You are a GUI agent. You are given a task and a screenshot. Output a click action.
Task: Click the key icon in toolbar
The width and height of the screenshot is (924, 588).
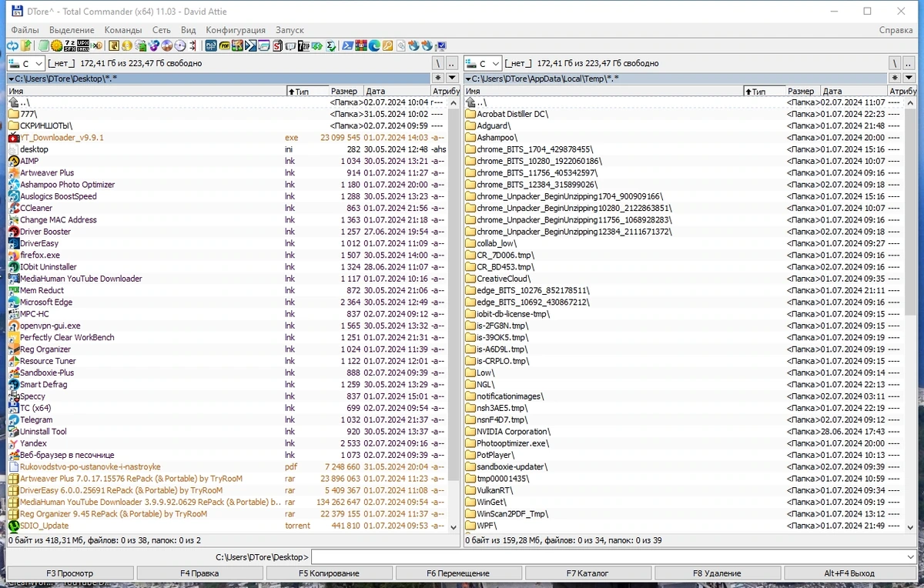(x=387, y=45)
